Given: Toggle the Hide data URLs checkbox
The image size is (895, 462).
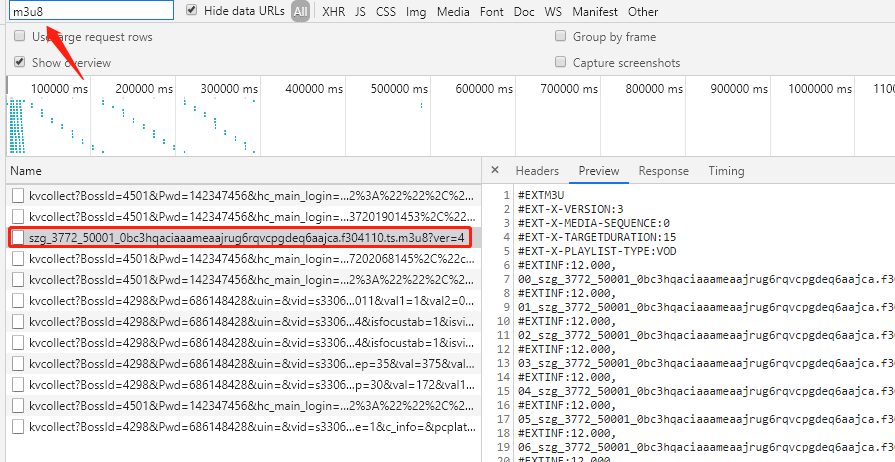Looking at the screenshot, I should pos(192,11).
